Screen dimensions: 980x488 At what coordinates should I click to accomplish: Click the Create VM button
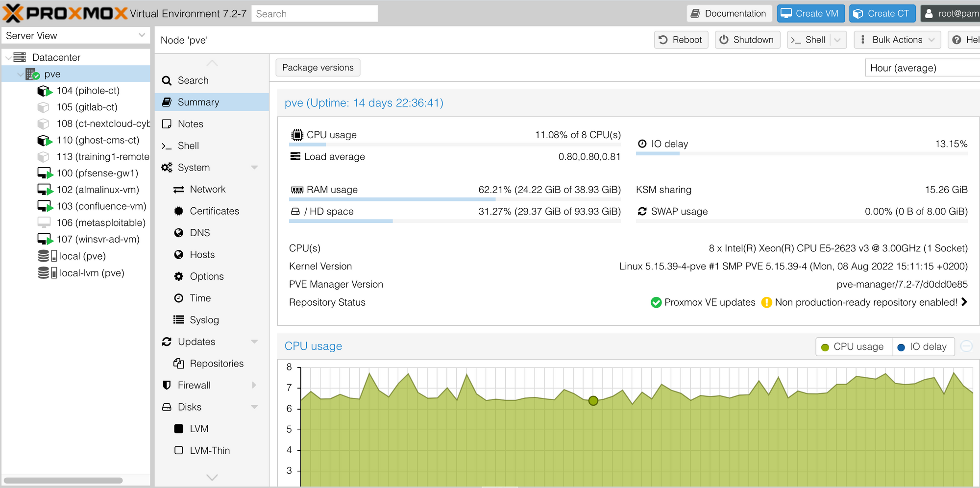point(810,14)
